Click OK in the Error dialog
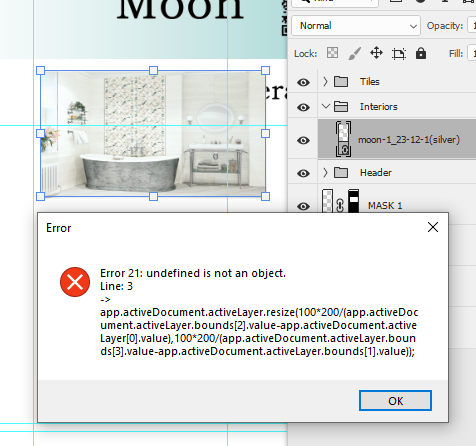Image resolution: width=476 pixels, height=446 pixels. tap(395, 400)
